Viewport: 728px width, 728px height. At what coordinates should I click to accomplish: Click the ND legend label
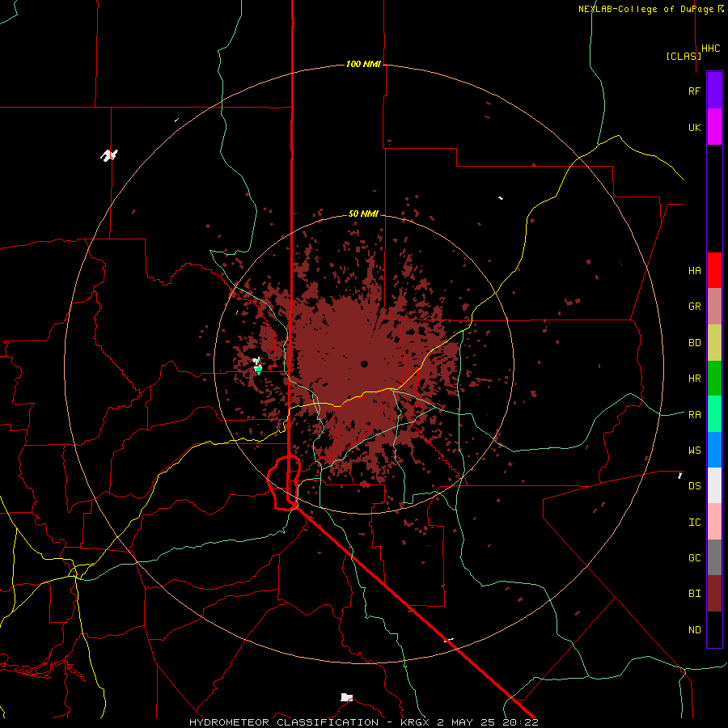tap(694, 630)
